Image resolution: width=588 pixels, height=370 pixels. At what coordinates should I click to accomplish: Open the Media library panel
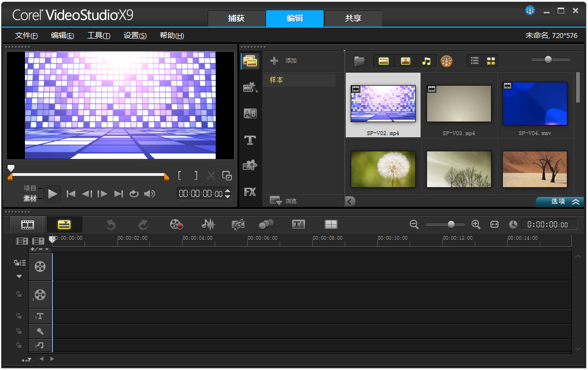click(250, 61)
